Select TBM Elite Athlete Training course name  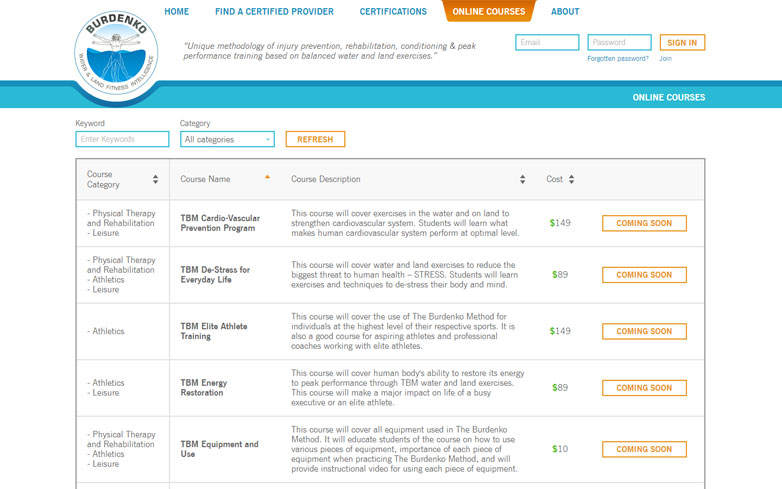213,331
